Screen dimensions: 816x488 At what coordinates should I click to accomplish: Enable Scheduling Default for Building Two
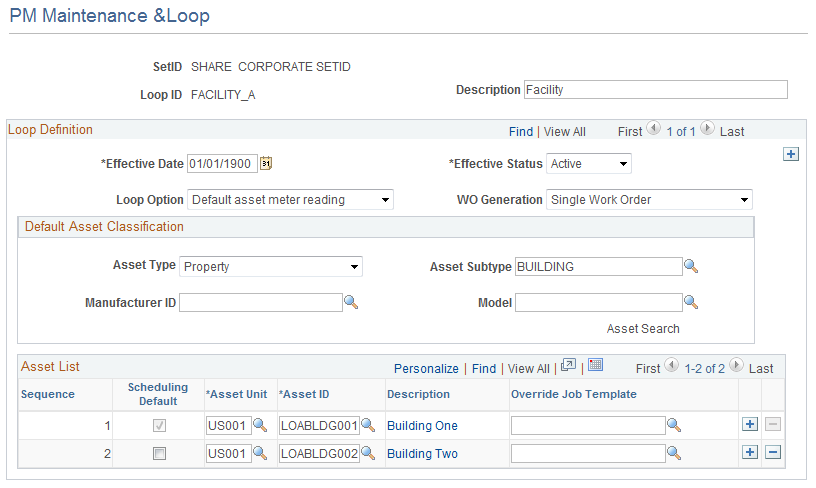click(159, 454)
